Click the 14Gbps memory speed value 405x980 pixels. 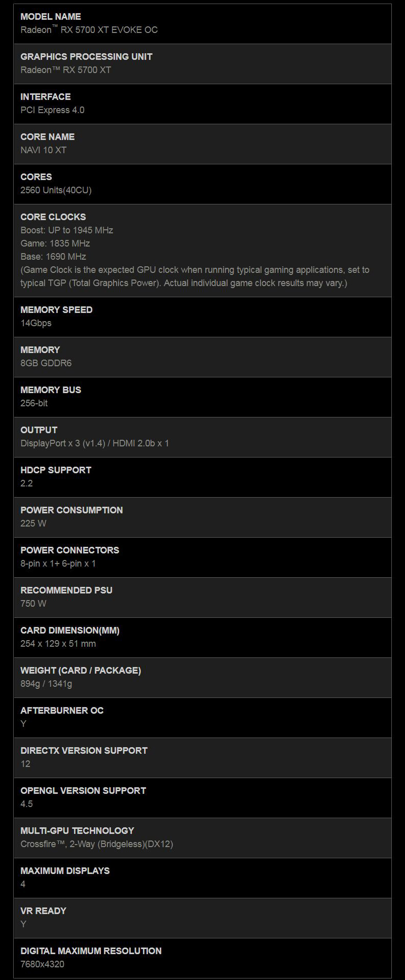point(36,323)
